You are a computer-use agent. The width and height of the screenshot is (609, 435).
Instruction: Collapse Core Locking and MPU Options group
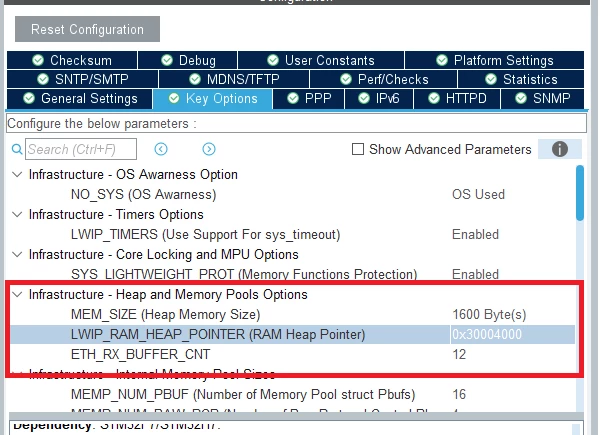[17, 254]
